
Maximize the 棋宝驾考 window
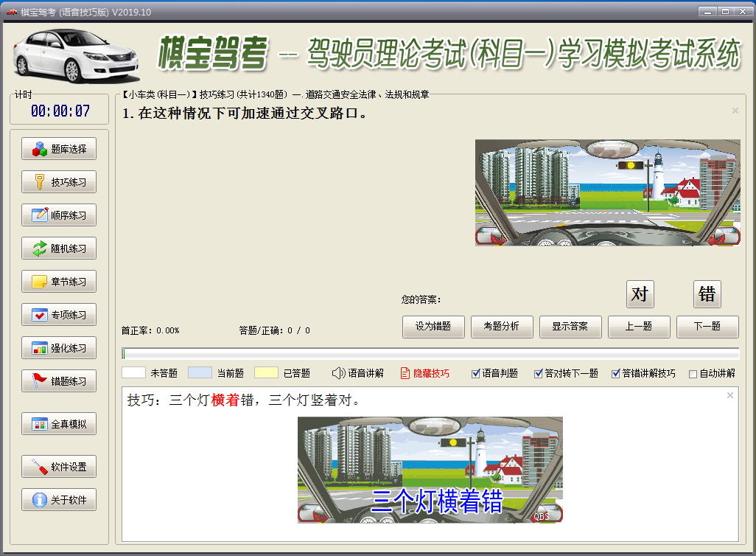pyautogui.click(x=725, y=12)
